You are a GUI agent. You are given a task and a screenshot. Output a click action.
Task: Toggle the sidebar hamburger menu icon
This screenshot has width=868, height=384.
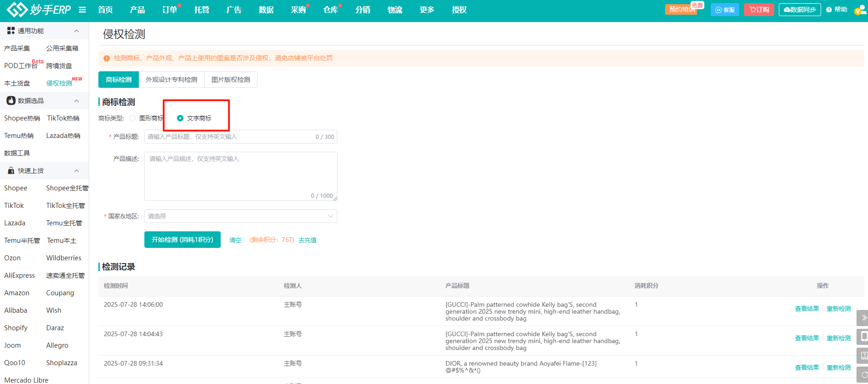click(82, 10)
